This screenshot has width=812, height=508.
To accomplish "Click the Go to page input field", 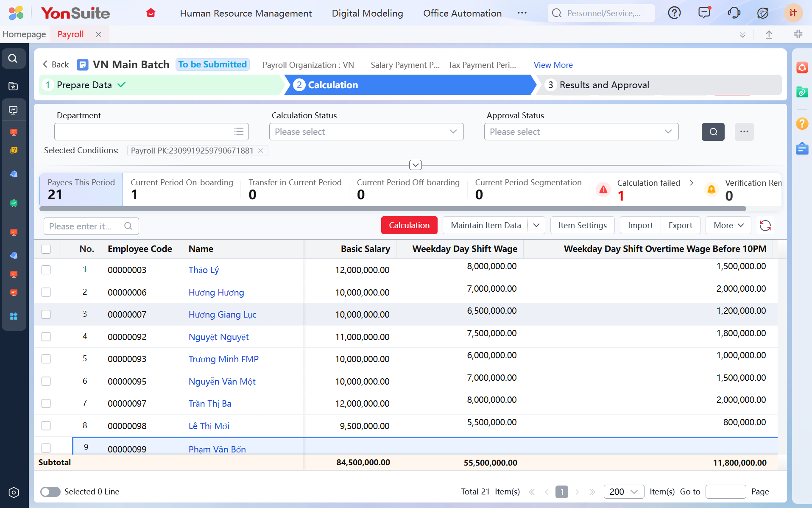I will [725, 491].
